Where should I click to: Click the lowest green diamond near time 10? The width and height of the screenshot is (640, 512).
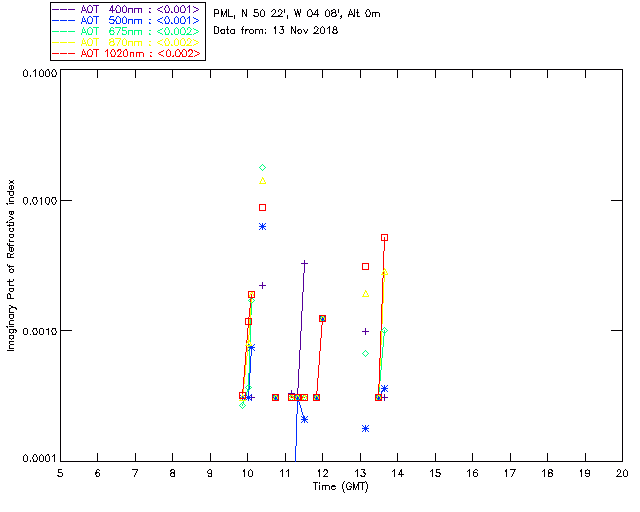pyautogui.click(x=242, y=405)
